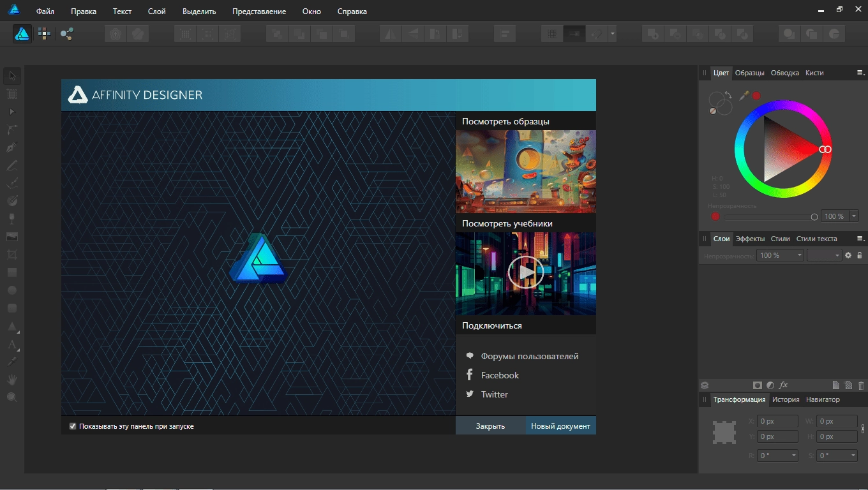
Task: Click the Новый документ button
Action: (x=560, y=426)
